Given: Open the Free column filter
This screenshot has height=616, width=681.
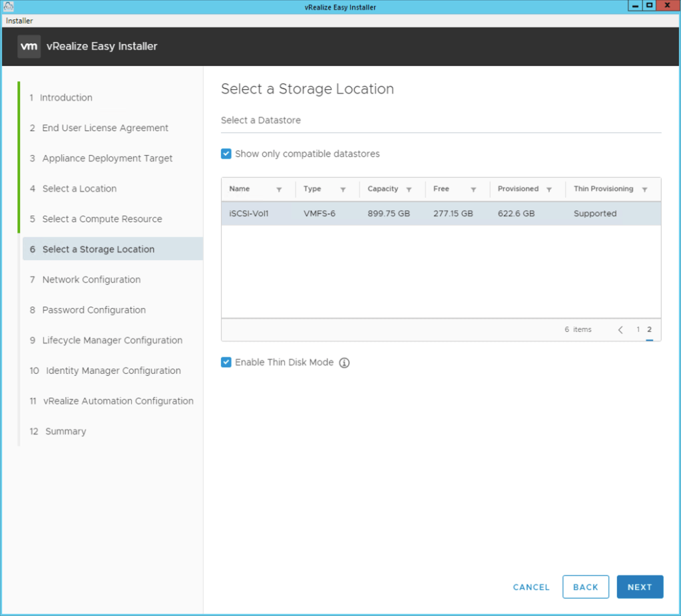Looking at the screenshot, I should coord(473,190).
